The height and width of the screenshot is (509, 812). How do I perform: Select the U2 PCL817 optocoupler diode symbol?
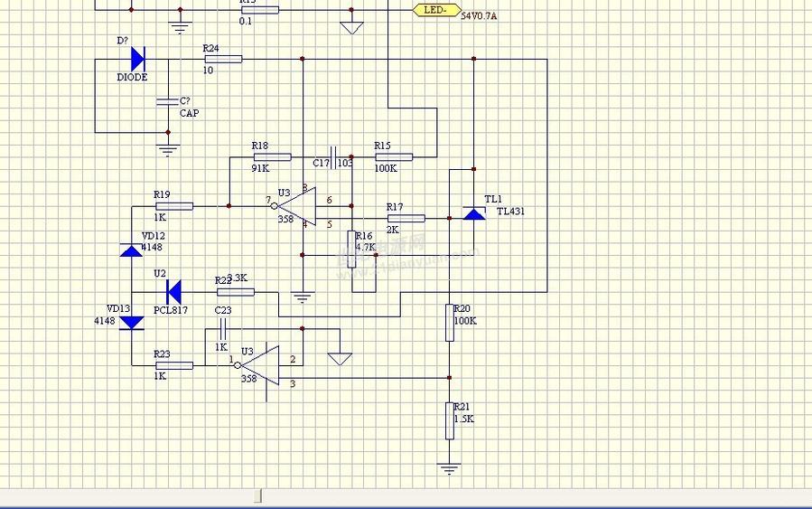173,292
